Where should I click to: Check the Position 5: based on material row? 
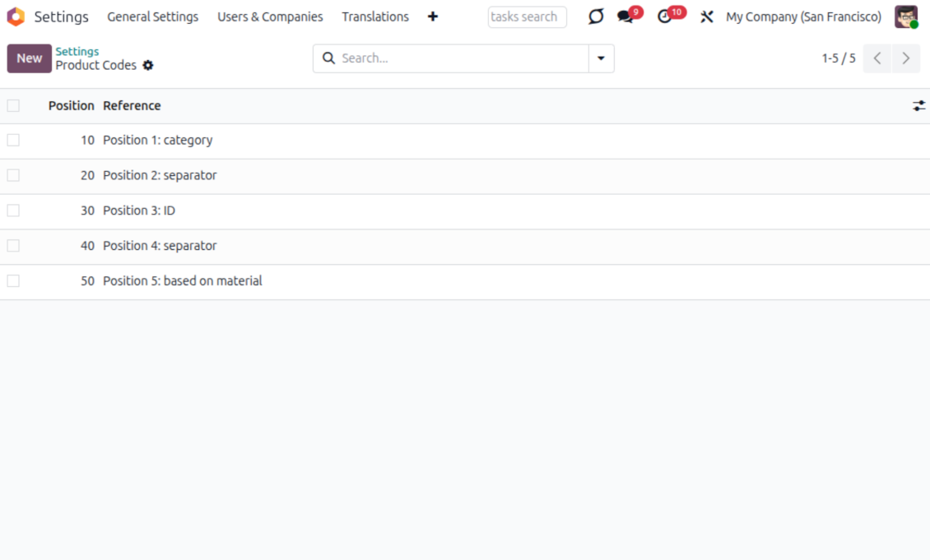[x=13, y=281]
